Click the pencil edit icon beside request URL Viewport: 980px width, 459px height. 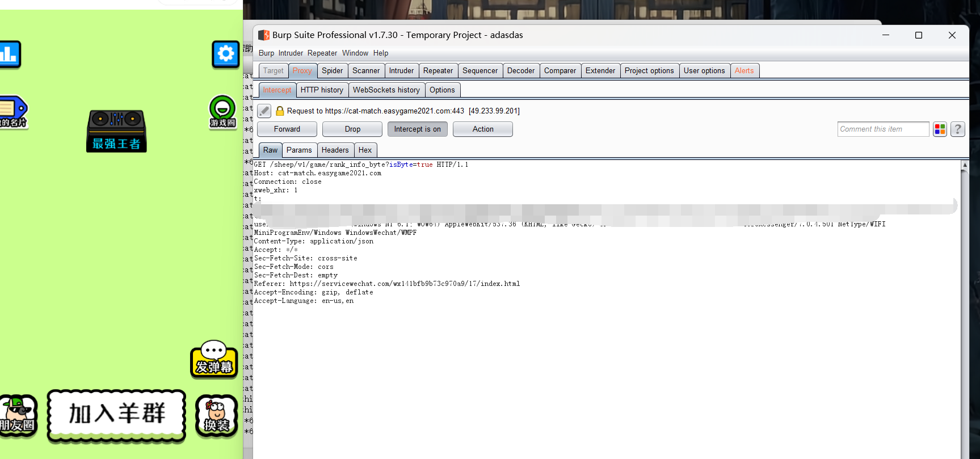(264, 111)
